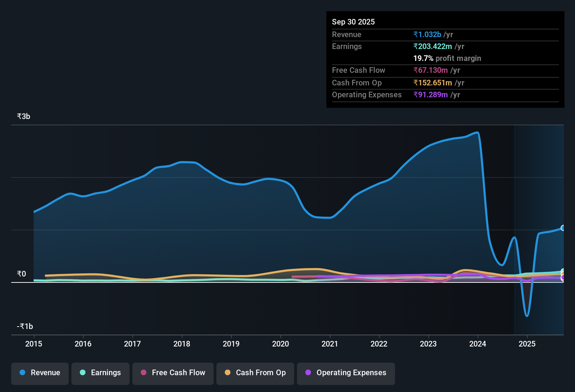This screenshot has width=575, height=392.
Task: Select the 2024 label on the x-axis
Action: pos(478,344)
